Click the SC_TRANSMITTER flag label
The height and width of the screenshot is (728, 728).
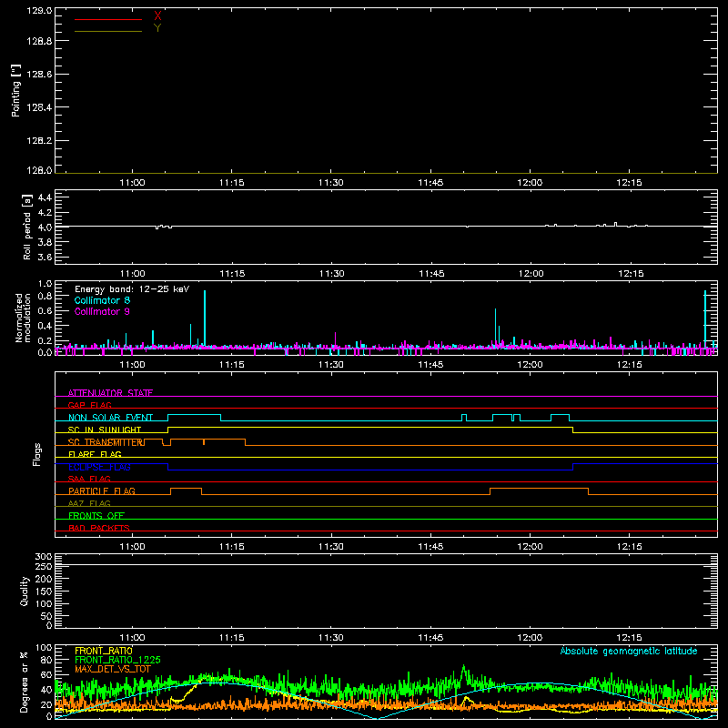point(105,442)
